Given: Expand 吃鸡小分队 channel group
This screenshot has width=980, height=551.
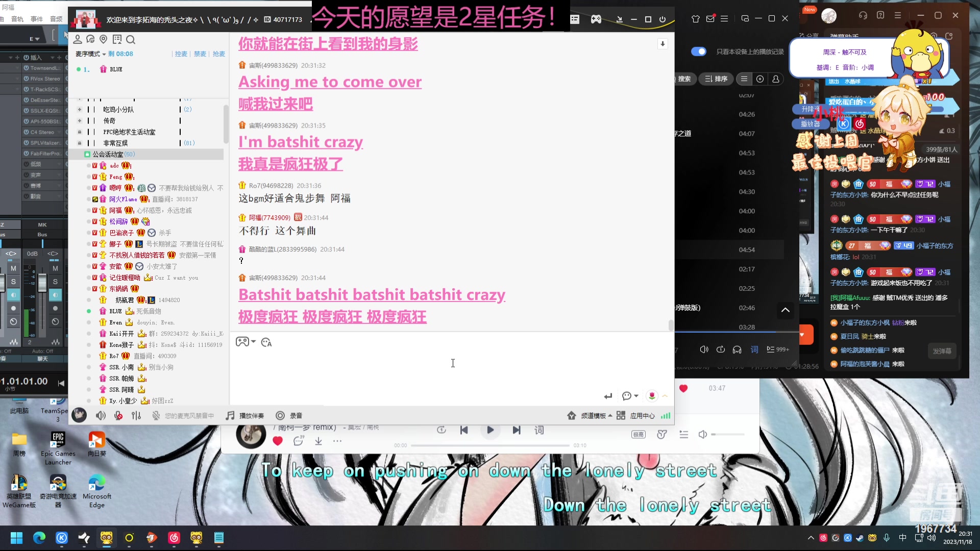Looking at the screenshot, I should [x=80, y=109].
